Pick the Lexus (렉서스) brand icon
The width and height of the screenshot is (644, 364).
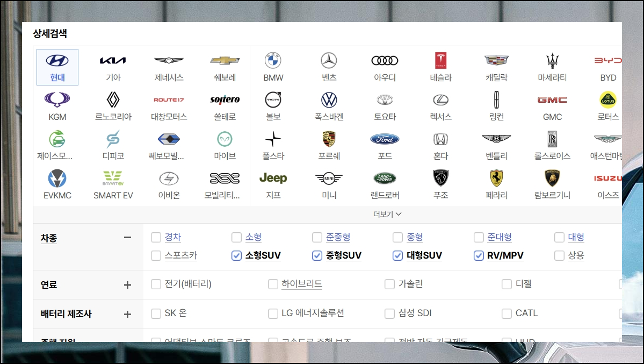(440, 99)
